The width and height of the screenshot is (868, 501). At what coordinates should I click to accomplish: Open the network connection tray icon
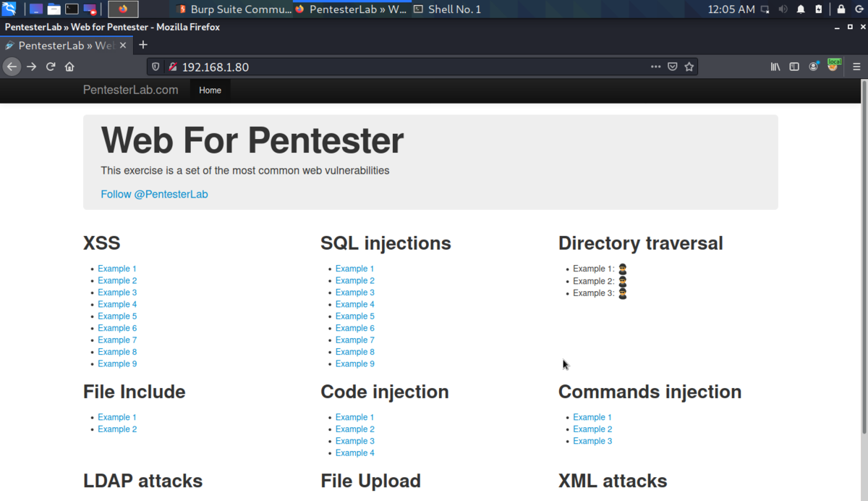tap(765, 9)
